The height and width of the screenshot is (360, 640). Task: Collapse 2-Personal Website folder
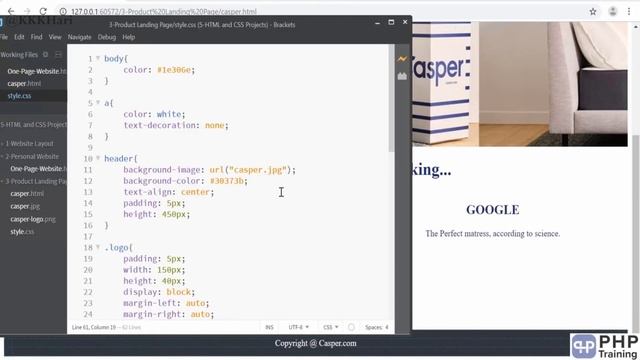point(31,156)
